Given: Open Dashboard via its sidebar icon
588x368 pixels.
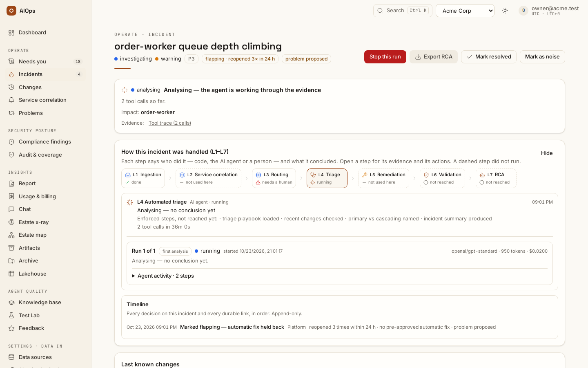Looking at the screenshot, I should point(11,33).
